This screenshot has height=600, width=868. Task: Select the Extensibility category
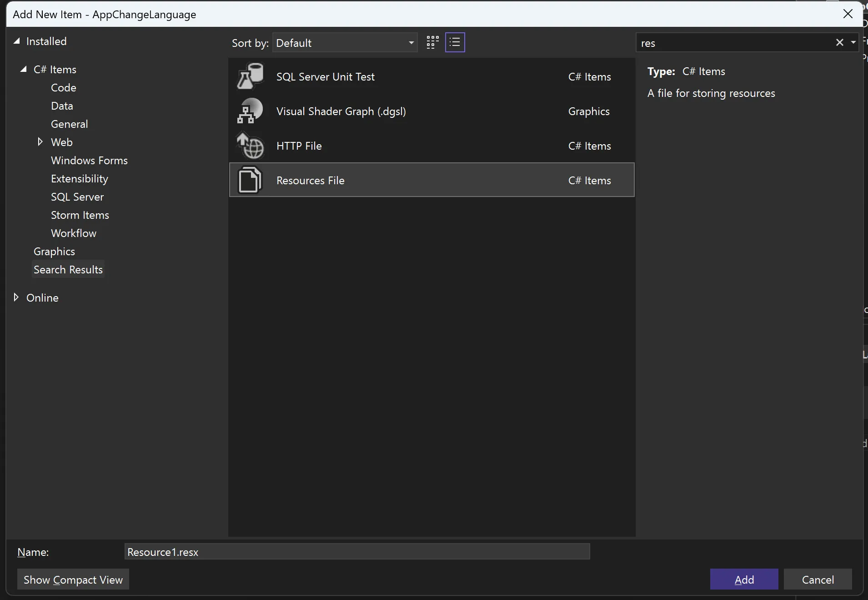tap(80, 178)
